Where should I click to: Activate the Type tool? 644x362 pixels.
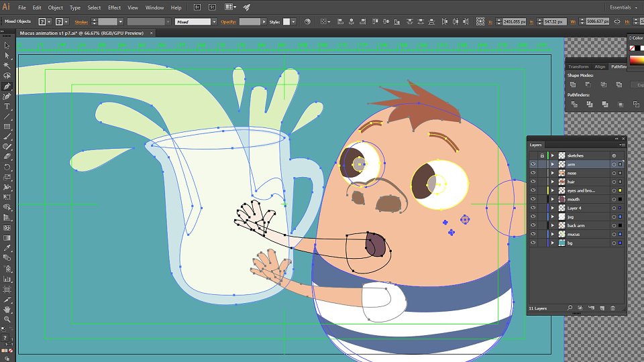7,107
